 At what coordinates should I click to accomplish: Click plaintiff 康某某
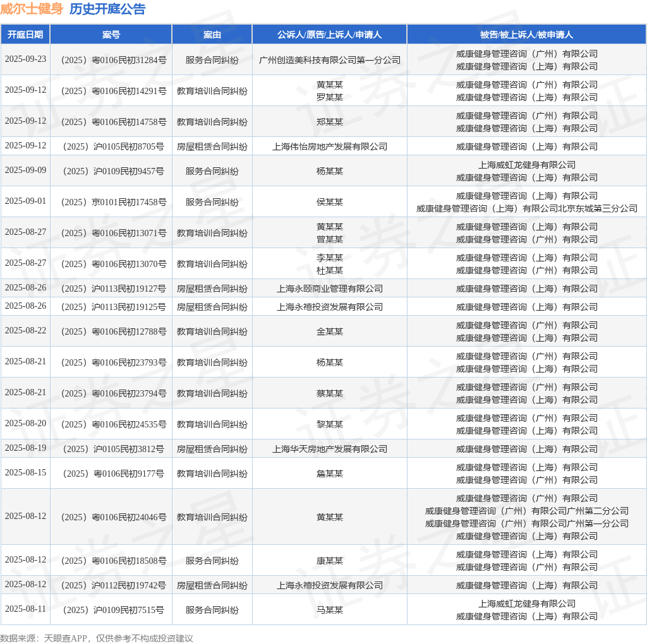pos(330,561)
